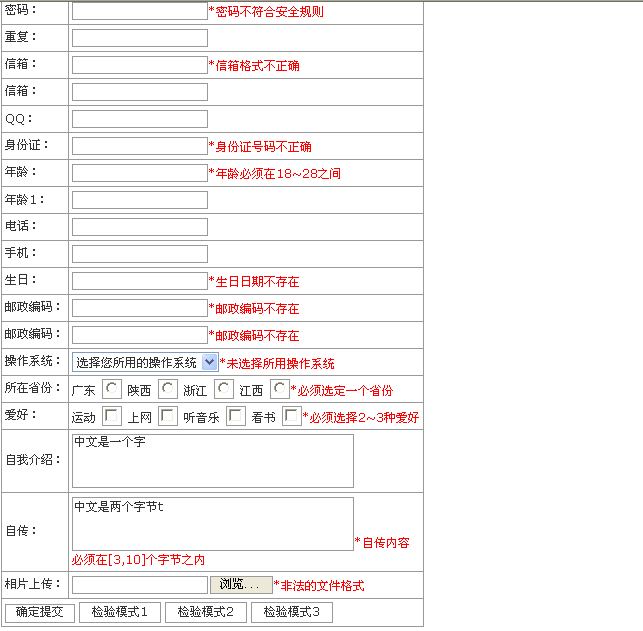Focus the 年龄 input field

point(140,173)
